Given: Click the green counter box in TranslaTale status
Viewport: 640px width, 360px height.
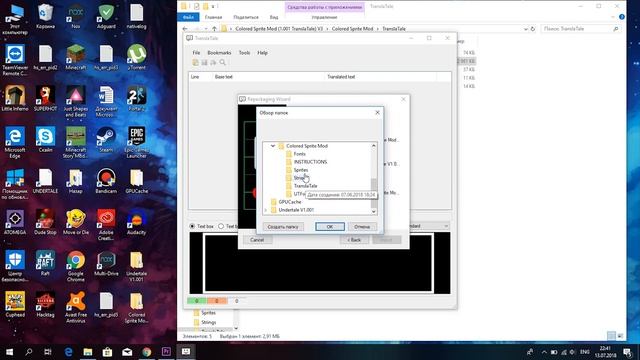Looking at the screenshot, I should click(197, 301).
